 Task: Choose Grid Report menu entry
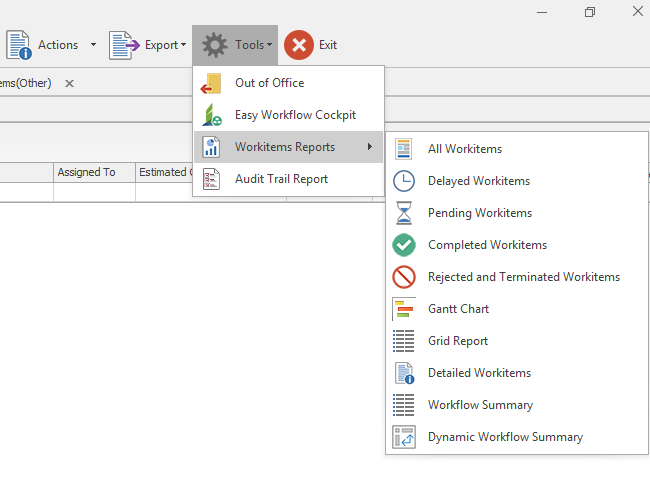coord(458,341)
